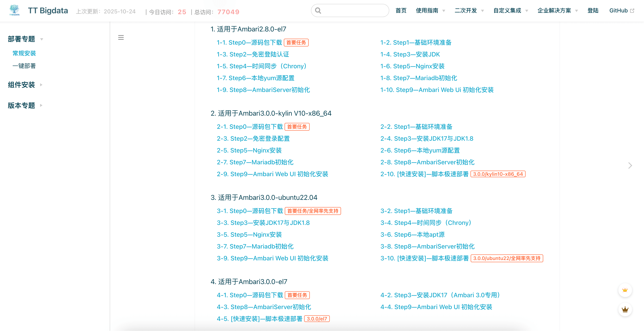
Task: Click the TT Bigdata tree logo icon
Action: coord(14,10)
